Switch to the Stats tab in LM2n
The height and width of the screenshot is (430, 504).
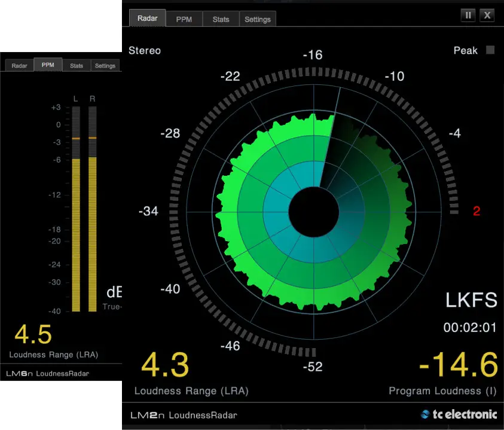[221, 19]
